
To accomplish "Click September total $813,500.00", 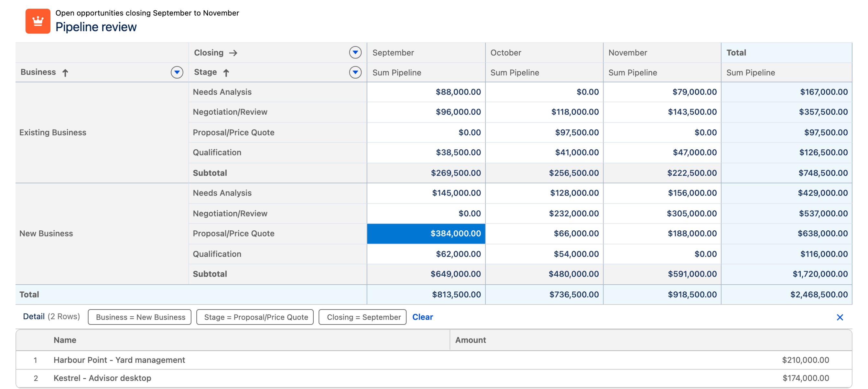I will coord(426,295).
